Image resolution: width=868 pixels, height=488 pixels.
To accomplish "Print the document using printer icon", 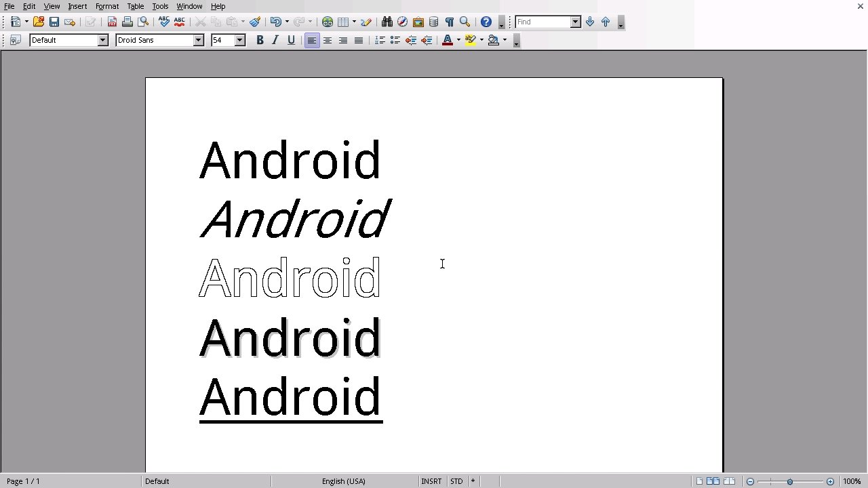I will point(127,22).
